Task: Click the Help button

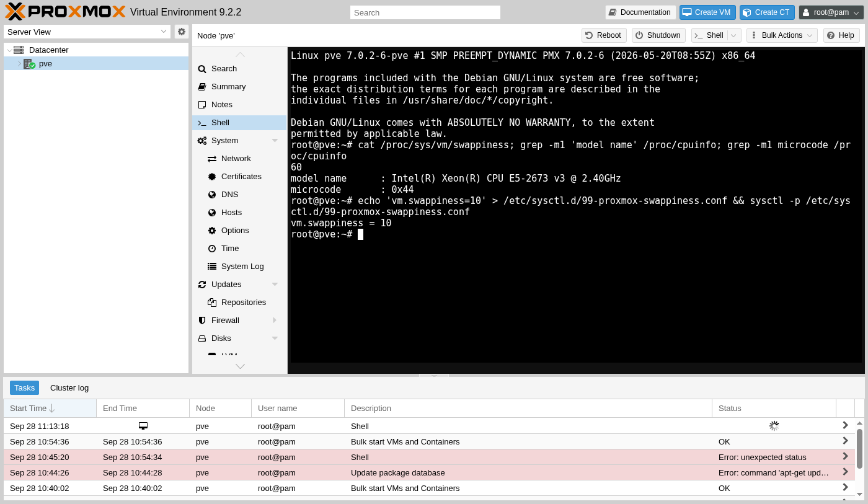Action: (x=841, y=35)
